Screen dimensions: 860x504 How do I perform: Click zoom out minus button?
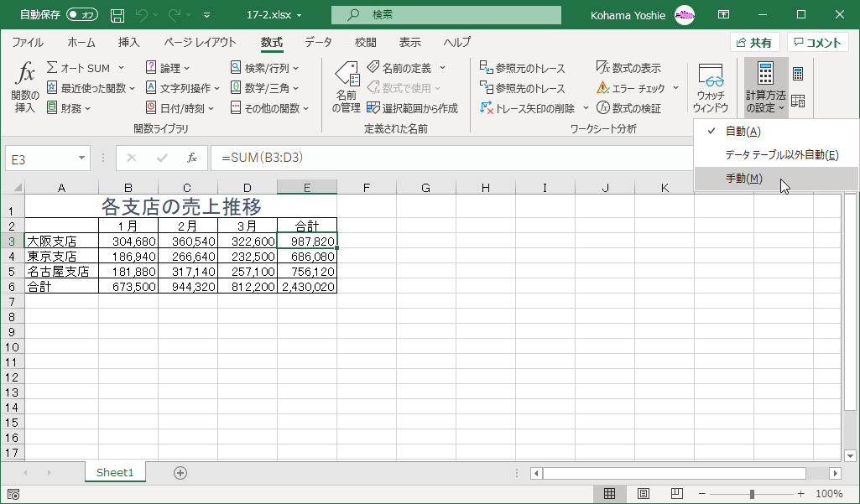coord(701,494)
